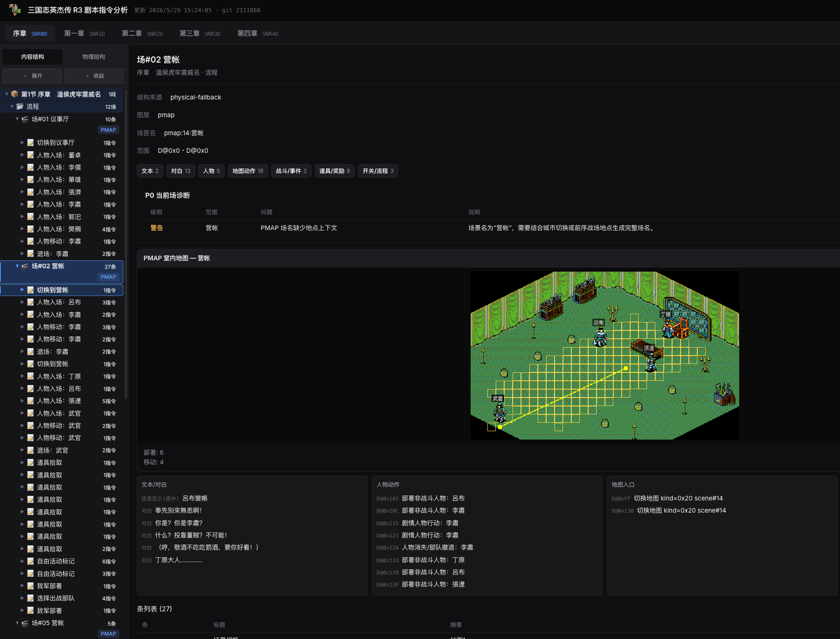Click the note icon for 人物入场：李儒
The image size is (840, 639).
[x=31, y=167]
